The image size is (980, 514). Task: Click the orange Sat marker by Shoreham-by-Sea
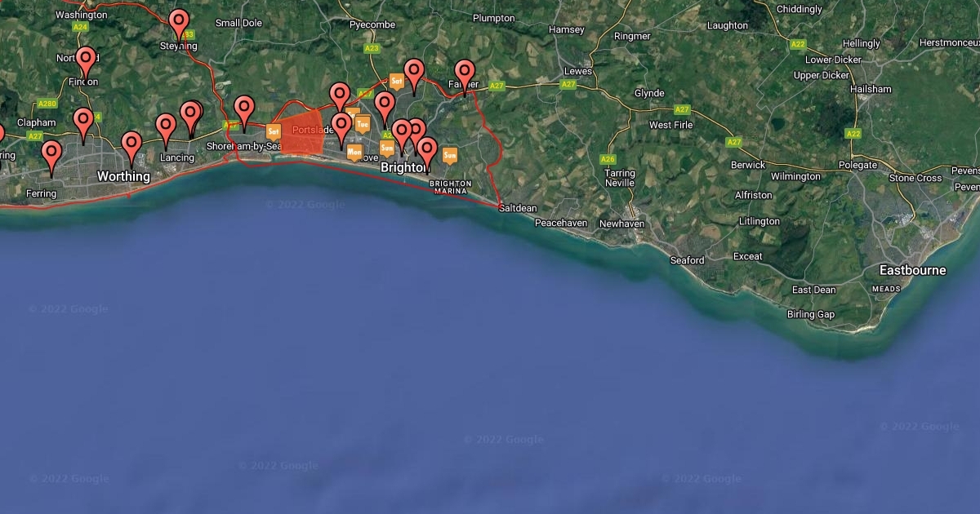coord(274,131)
